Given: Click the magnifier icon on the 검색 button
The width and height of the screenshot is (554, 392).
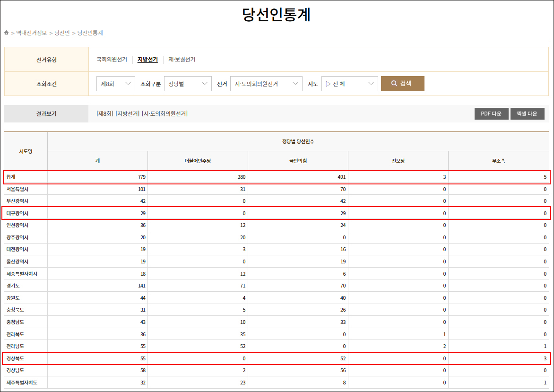Looking at the screenshot, I should click(393, 83).
